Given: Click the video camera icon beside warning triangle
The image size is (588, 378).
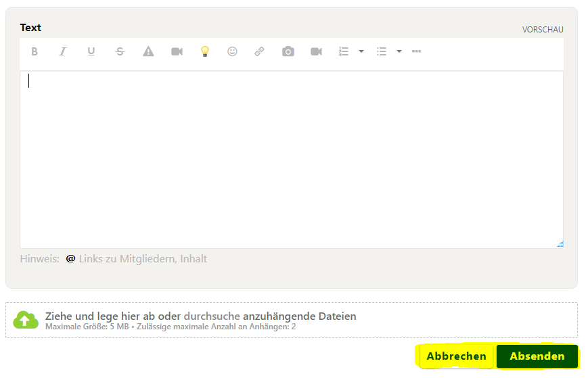Looking at the screenshot, I should tap(177, 51).
